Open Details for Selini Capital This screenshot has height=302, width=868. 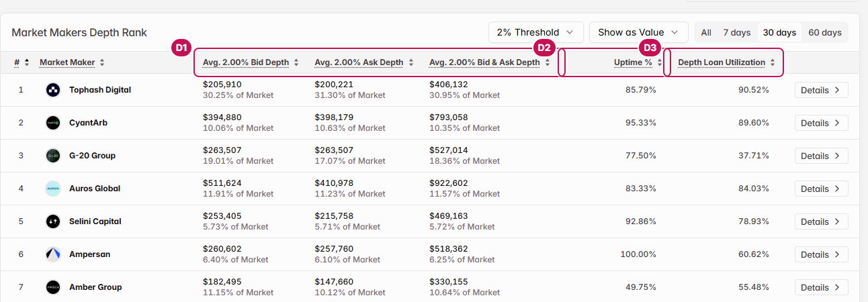[821, 221]
